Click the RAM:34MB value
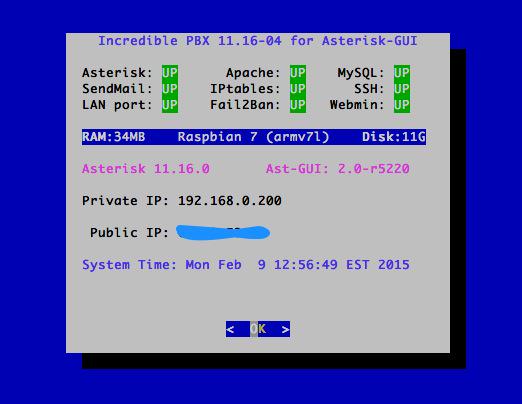This screenshot has height=404, width=522. 114,137
